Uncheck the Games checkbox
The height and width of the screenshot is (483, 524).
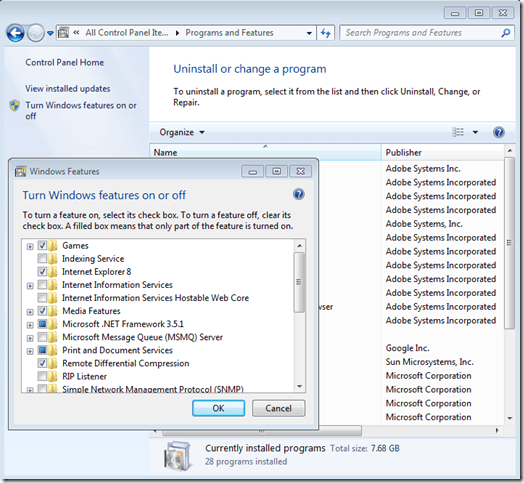click(x=42, y=245)
